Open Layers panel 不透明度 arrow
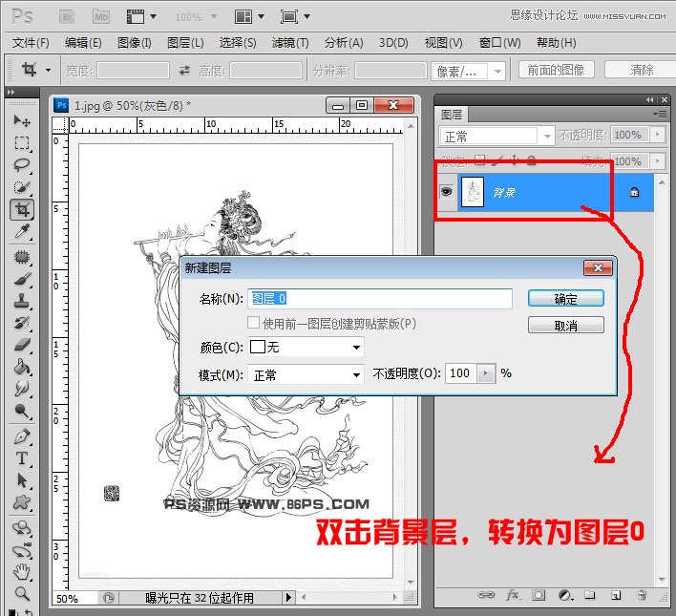 pyautogui.click(x=658, y=135)
